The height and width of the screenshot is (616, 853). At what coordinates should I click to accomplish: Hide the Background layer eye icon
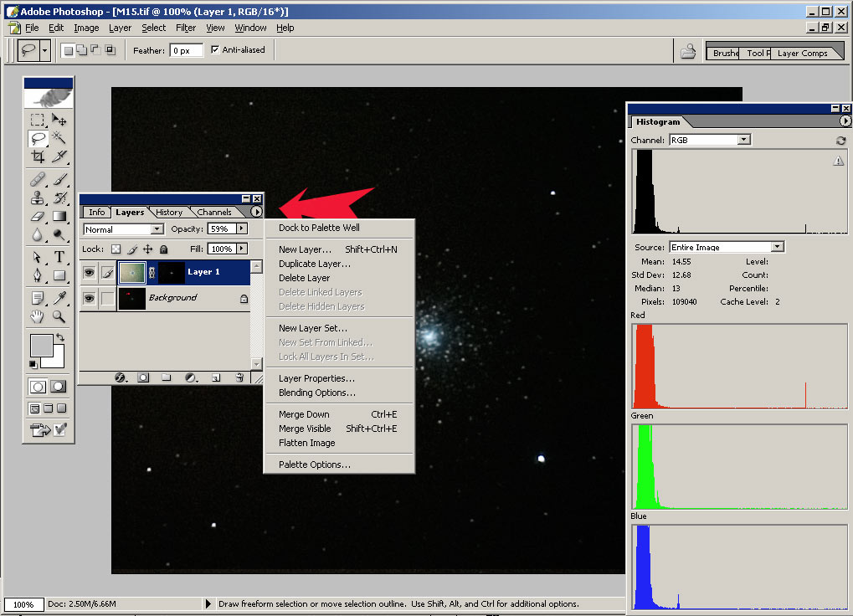[x=89, y=298]
